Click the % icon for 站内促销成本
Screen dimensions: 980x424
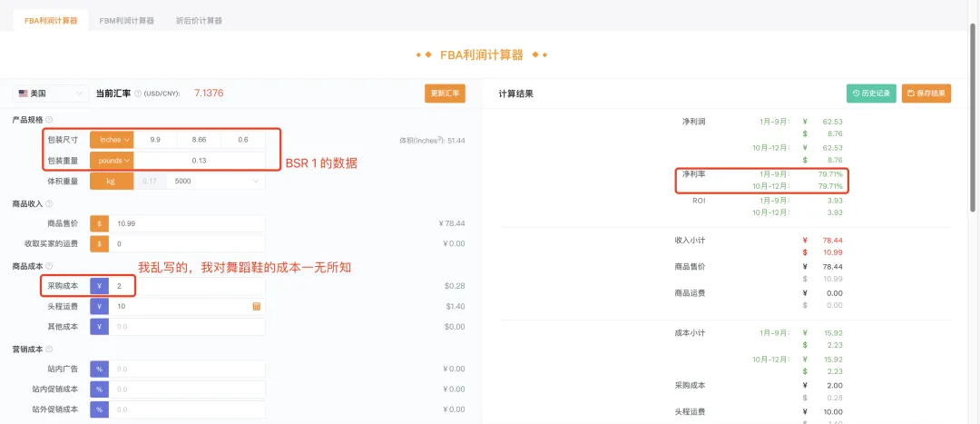click(x=100, y=389)
